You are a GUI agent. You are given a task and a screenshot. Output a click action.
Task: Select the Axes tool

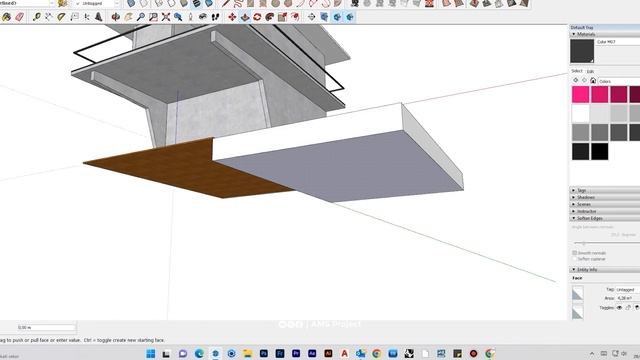click(87, 17)
